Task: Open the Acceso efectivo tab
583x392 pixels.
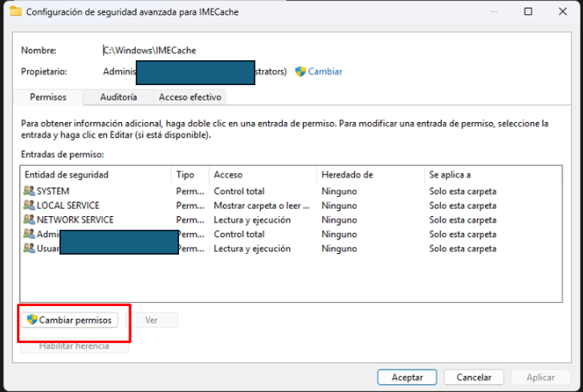Action: [x=190, y=97]
